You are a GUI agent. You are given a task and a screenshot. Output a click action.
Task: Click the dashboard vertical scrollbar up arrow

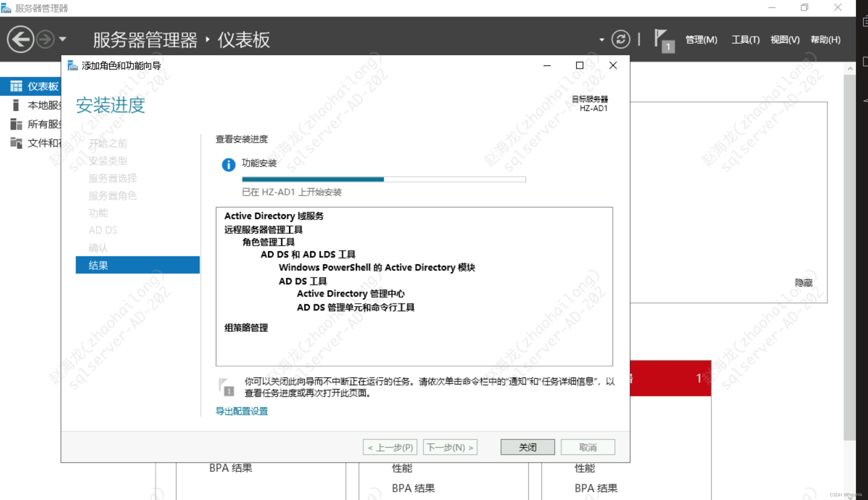(x=850, y=69)
